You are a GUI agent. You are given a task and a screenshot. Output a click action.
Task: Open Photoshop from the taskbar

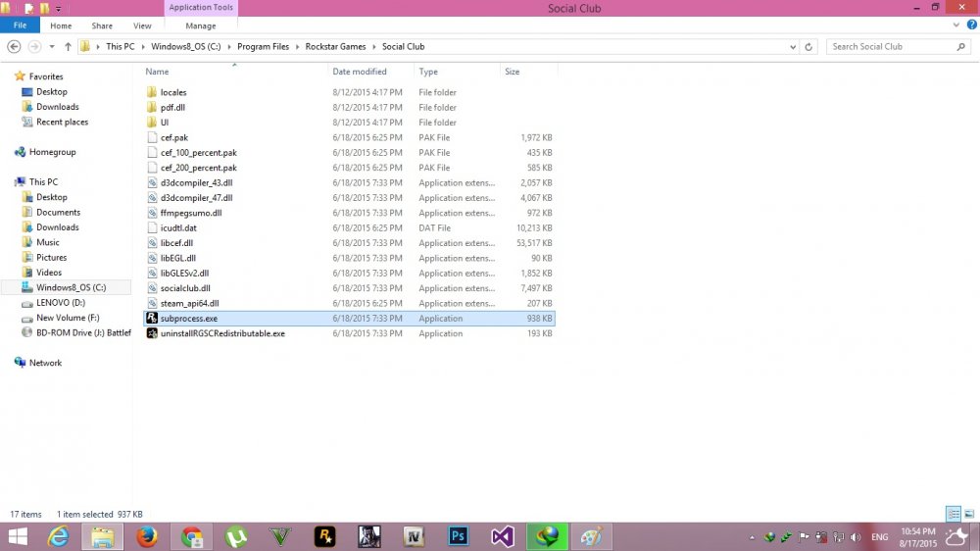pyautogui.click(x=458, y=536)
